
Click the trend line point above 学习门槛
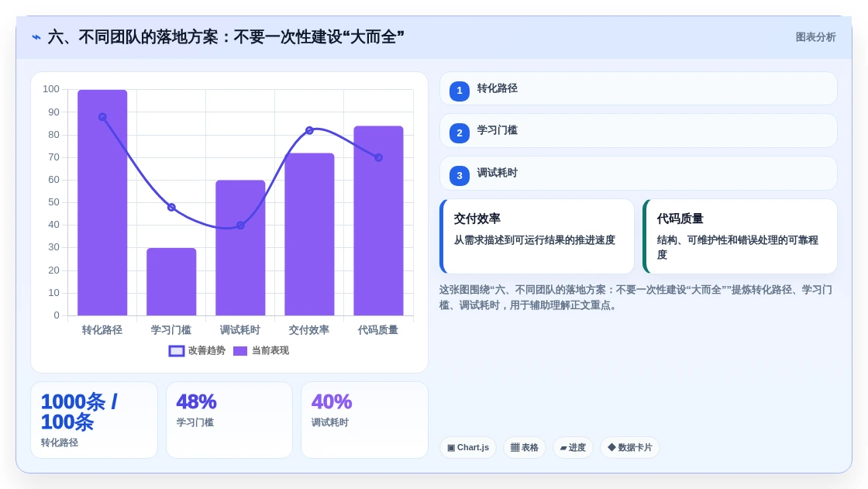pyautogui.click(x=171, y=207)
